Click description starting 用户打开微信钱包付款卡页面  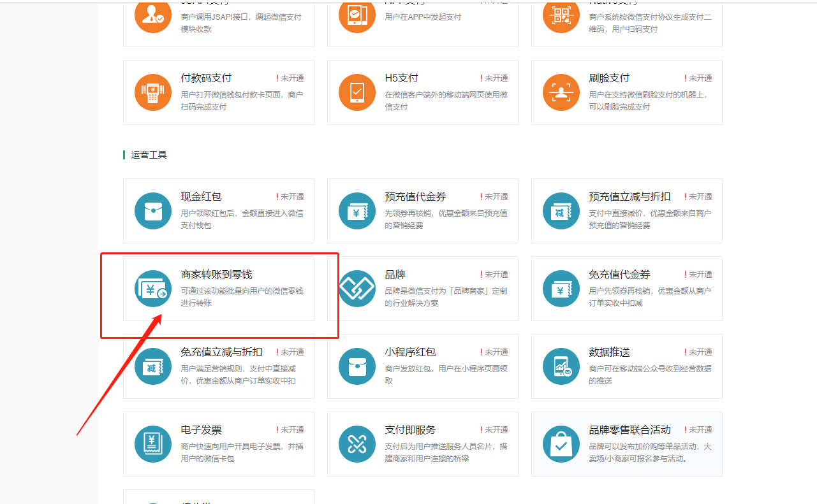pos(242,101)
